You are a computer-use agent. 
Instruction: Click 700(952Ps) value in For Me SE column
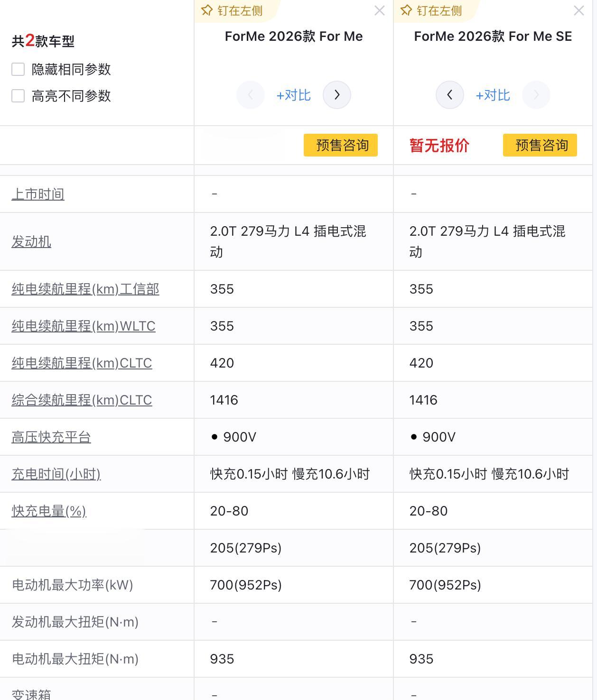(x=445, y=585)
